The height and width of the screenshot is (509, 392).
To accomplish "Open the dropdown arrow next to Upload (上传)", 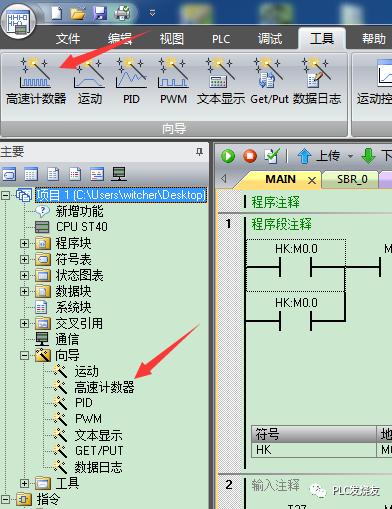I will [350, 156].
